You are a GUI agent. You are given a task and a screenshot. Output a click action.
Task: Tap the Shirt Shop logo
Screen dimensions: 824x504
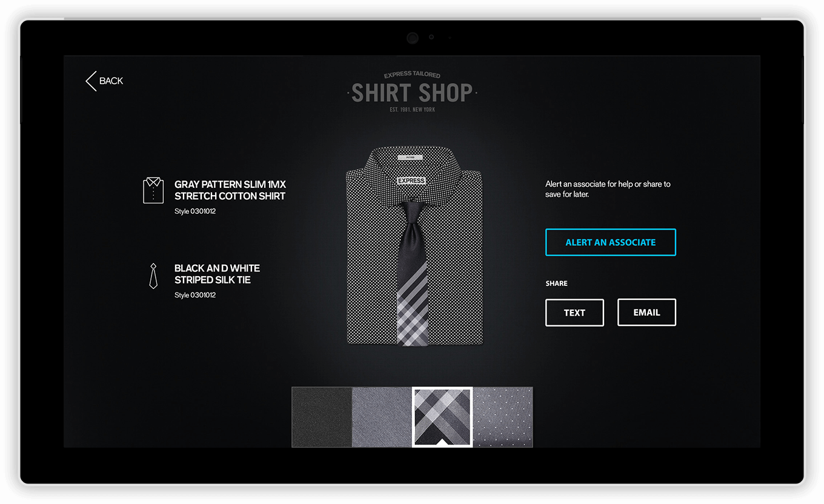point(412,92)
